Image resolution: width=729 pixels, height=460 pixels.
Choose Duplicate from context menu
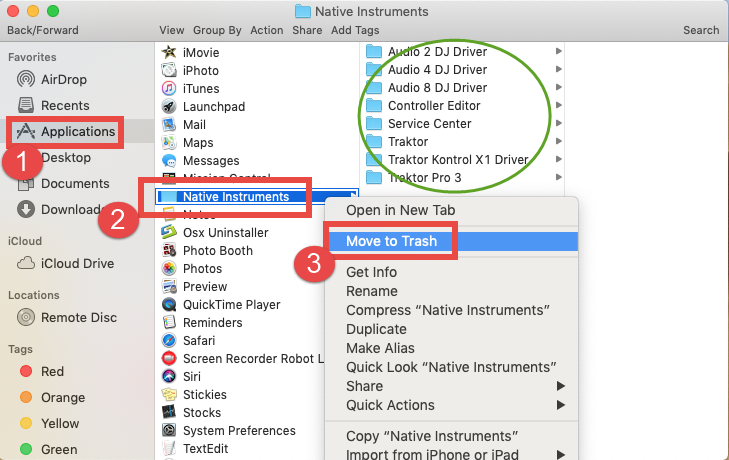[451, 329]
